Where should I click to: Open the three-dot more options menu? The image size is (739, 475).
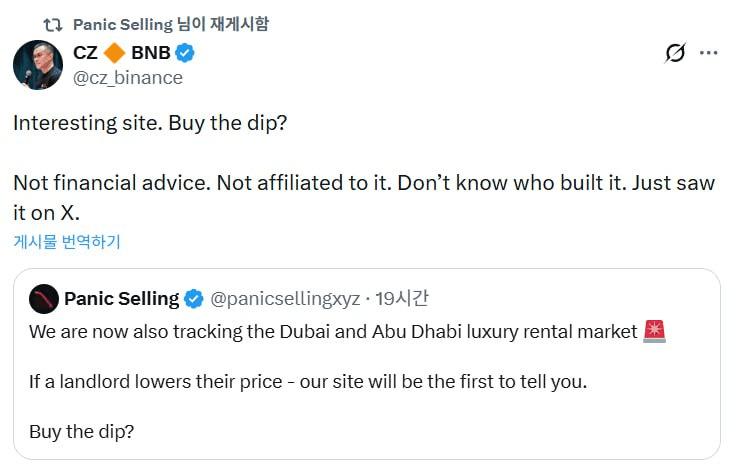click(708, 53)
